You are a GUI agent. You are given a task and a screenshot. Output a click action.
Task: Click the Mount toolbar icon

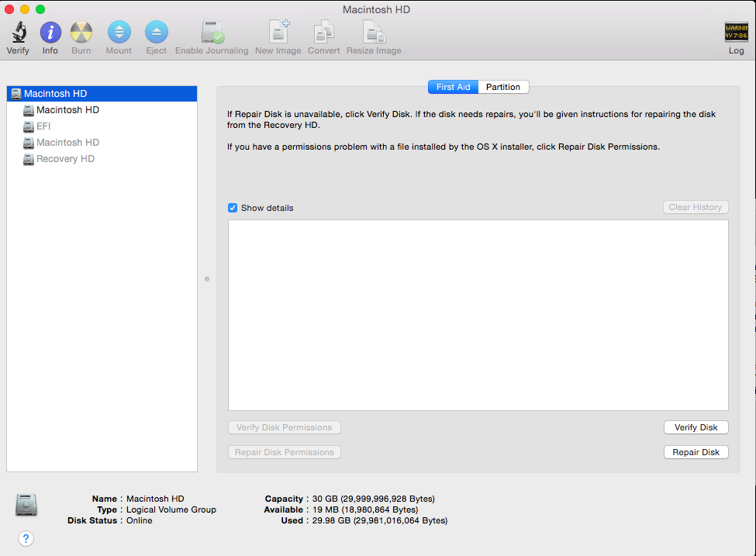pos(119,33)
